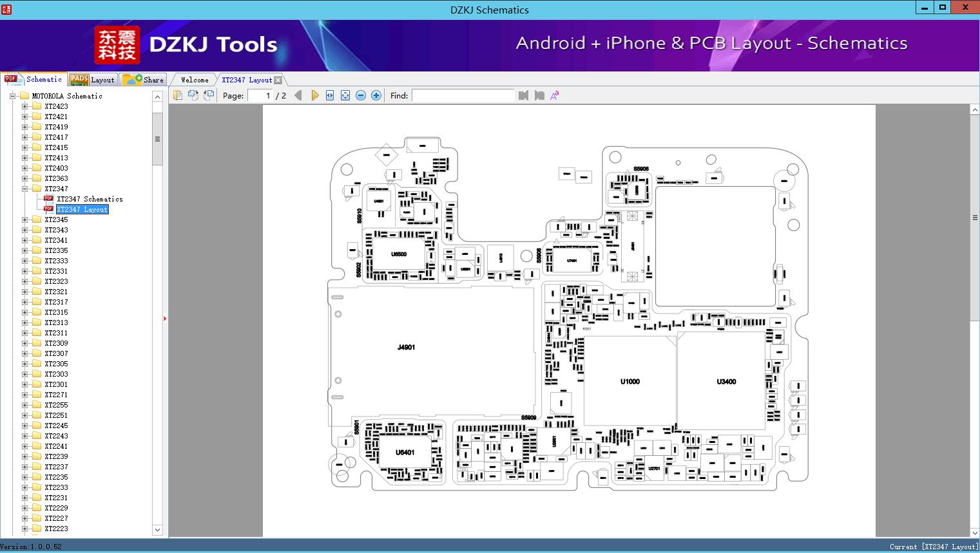
Task: Find the previous search match
Action: (523, 95)
